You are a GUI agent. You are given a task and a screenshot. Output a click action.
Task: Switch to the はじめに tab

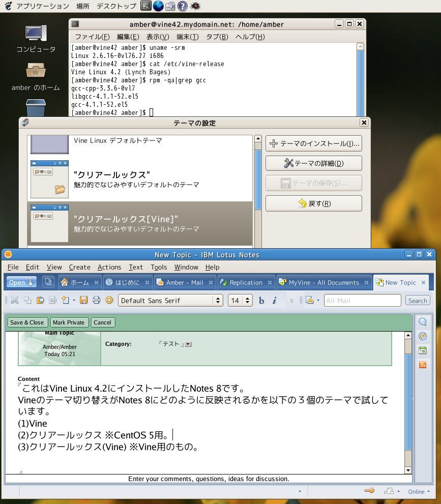coord(127,283)
